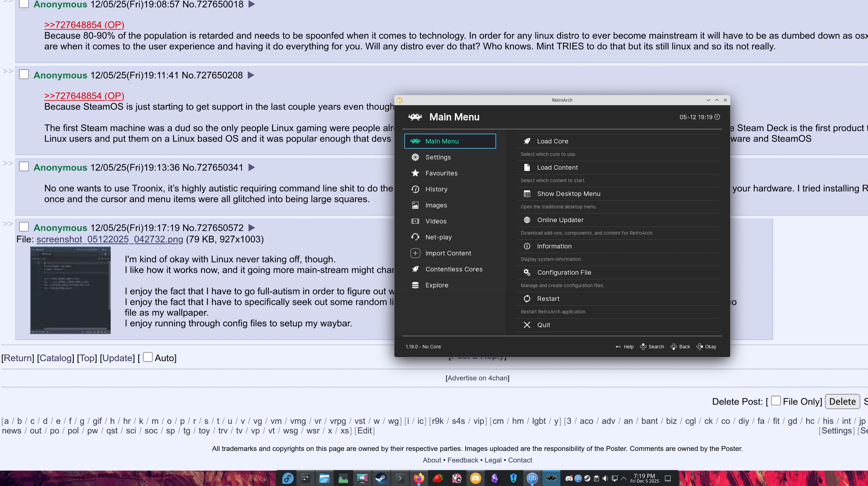This screenshot has height=486, width=868.
Task: Click the Restart circular arrow icon
Action: 527,299
